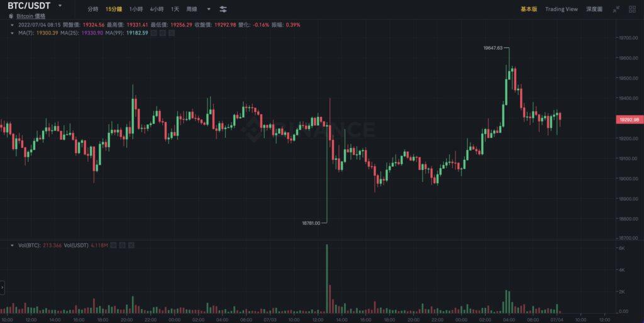Open the chart indicator settings icon
Image resolution: width=644 pixels, height=323 pixels.
224,9
